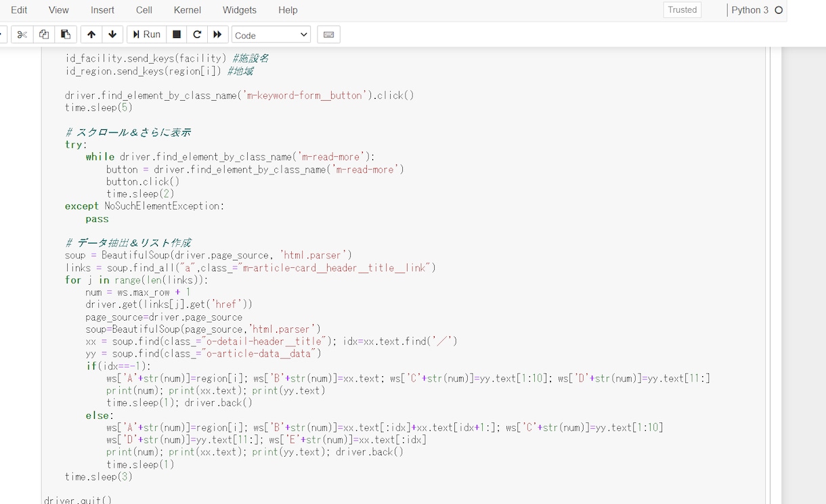This screenshot has height=504, width=826.
Task: Open the Edit menu
Action: [19, 10]
